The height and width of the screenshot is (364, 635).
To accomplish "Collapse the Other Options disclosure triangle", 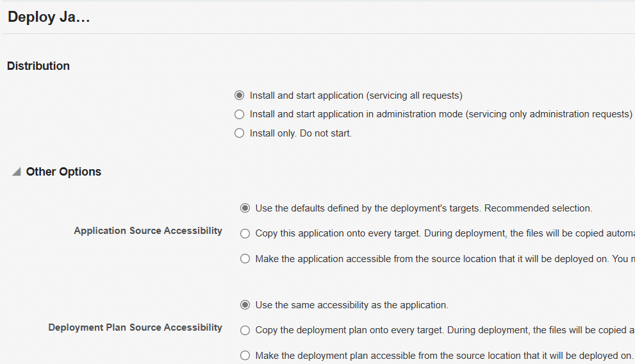I will 17,172.
